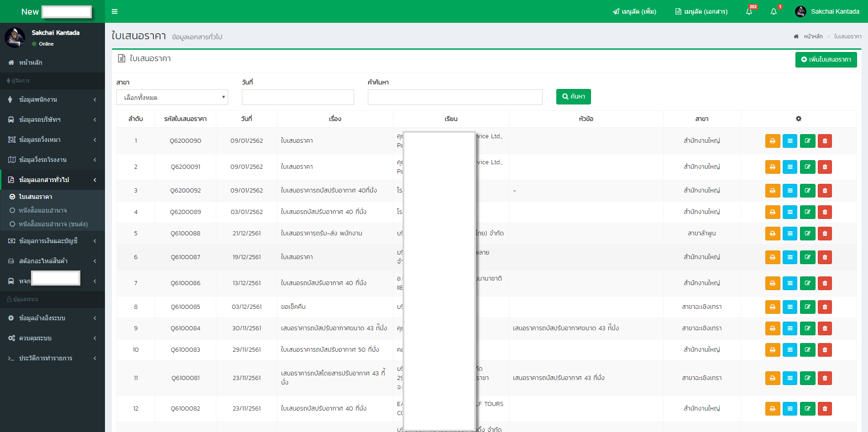
Task: Click quotation code Q6200092 cell
Action: click(185, 191)
